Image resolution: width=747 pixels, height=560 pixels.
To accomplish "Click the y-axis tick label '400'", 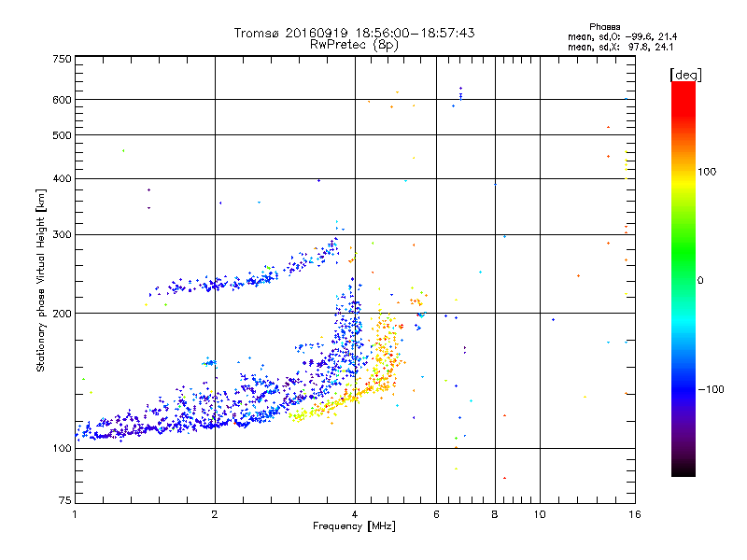I will pyautogui.click(x=62, y=178).
